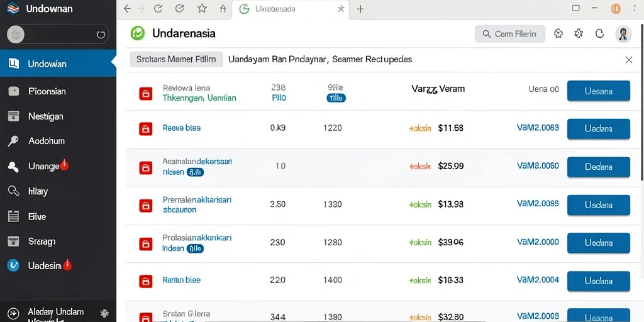Click the green Undarenasia logo
Viewport: 644px width, 322px height.
coord(138,33)
